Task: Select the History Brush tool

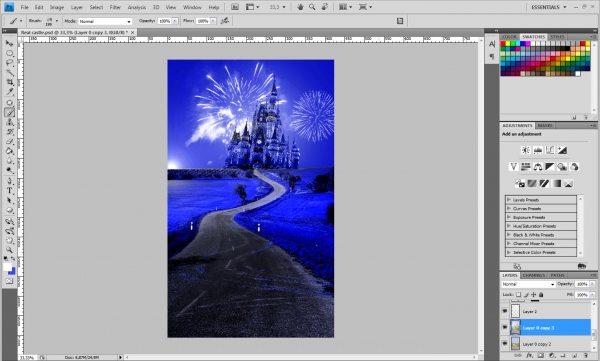Action: coord(10,132)
